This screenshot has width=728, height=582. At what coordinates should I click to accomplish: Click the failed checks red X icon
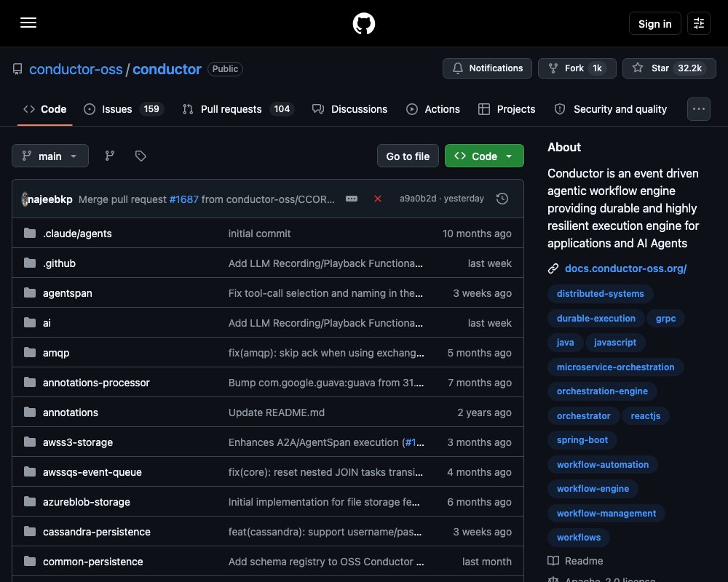pyautogui.click(x=377, y=199)
